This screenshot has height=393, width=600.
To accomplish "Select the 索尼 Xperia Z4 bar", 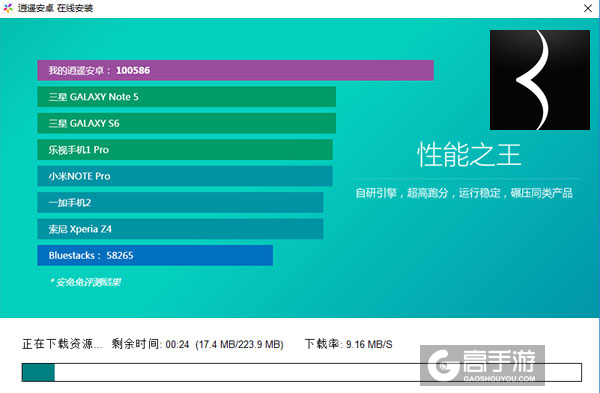I will point(180,228).
